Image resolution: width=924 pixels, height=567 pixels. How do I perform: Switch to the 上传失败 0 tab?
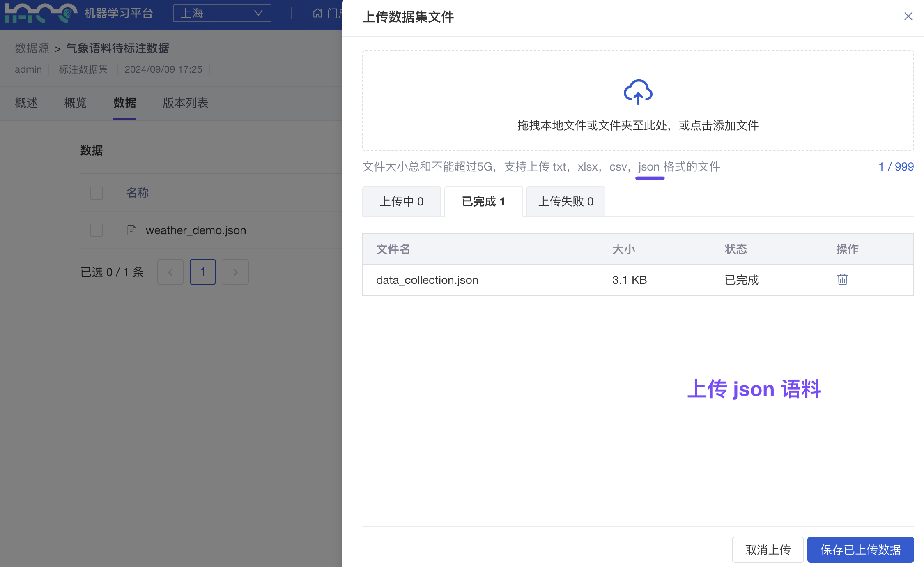coord(565,201)
